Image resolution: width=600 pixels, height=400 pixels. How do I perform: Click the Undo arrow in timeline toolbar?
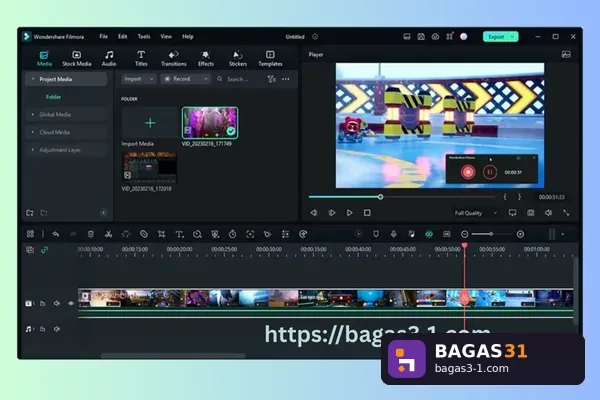(56, 234)
